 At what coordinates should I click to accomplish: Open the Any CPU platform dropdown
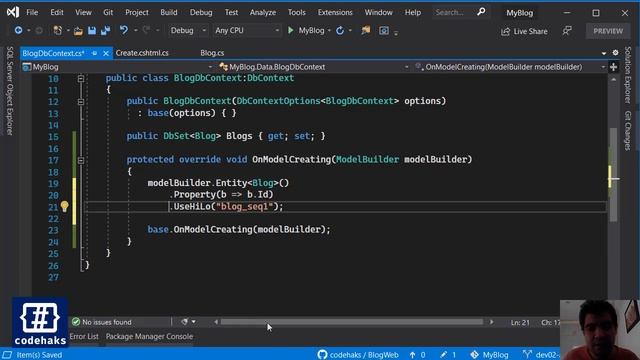pyautogui.click(x=247, y=30)
